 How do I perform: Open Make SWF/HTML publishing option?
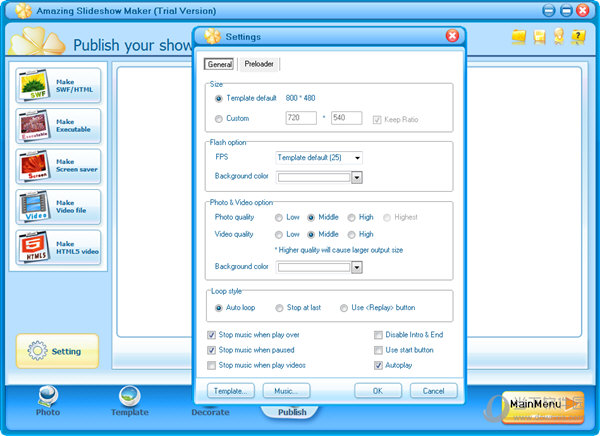(x=58, y=85)
